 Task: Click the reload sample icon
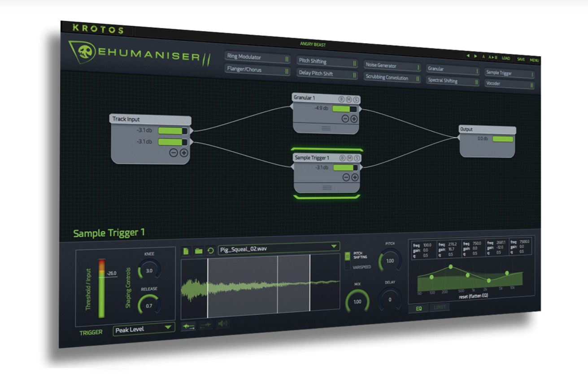tap(210, 250)
